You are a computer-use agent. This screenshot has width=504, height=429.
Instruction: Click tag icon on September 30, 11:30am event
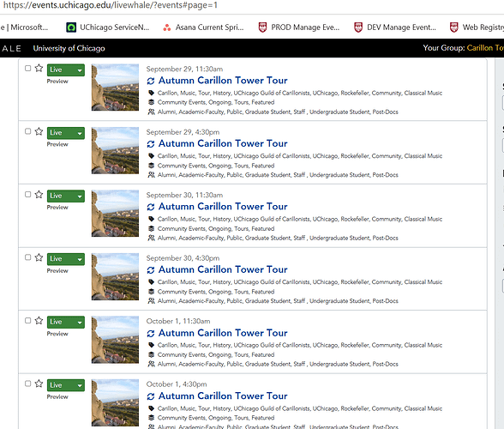point(151,219)
